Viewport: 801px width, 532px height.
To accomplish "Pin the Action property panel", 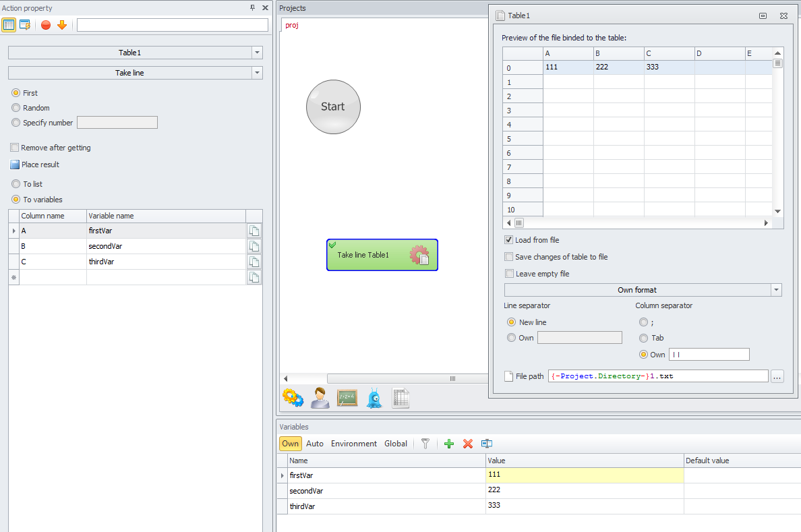I will click(252, 7).
